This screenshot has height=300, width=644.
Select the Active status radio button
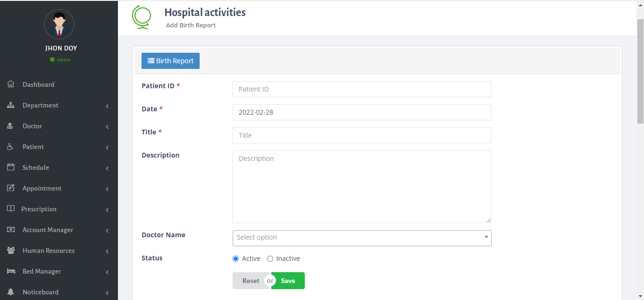(235, 258)
